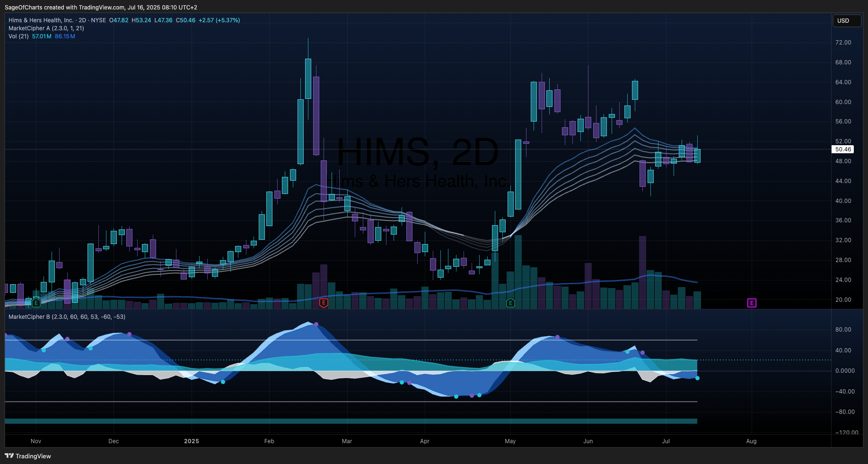
Task: Click the Jun label on the time axis
Action: tap(588, 441)
